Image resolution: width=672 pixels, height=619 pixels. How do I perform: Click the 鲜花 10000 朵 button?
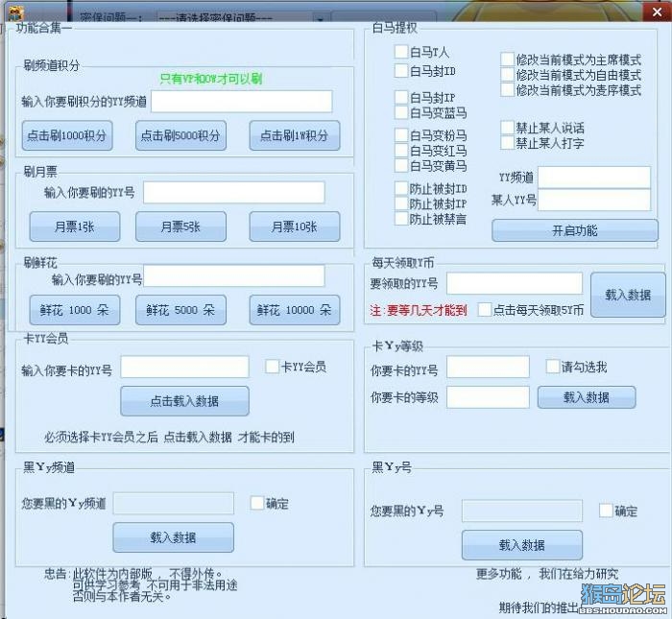pos(295,310)
